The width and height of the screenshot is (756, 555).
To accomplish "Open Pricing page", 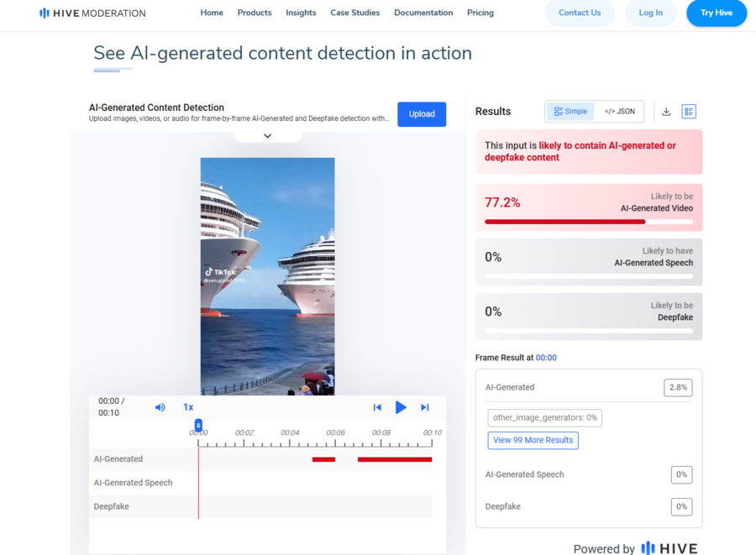I will (480, 13).
